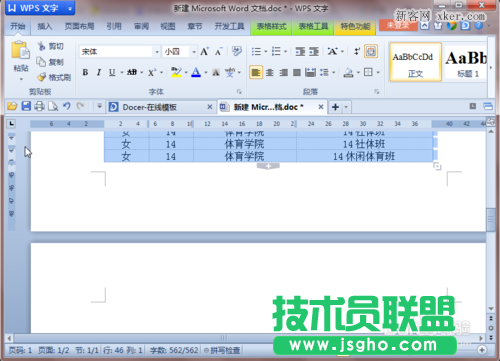The height and width of the screenshot is (361, 500).
Task: Open the font size dropdown 小四
Action: (x=194, y=52)
